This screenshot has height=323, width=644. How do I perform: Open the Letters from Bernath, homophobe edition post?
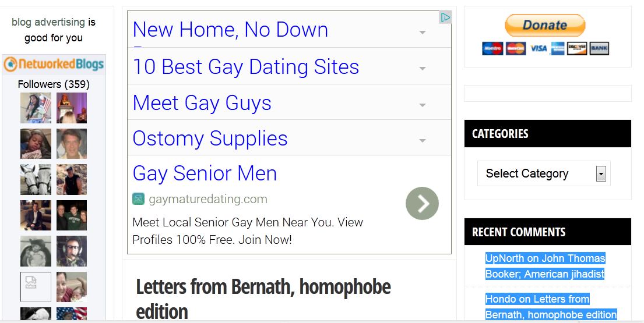[x=263, y=299]
